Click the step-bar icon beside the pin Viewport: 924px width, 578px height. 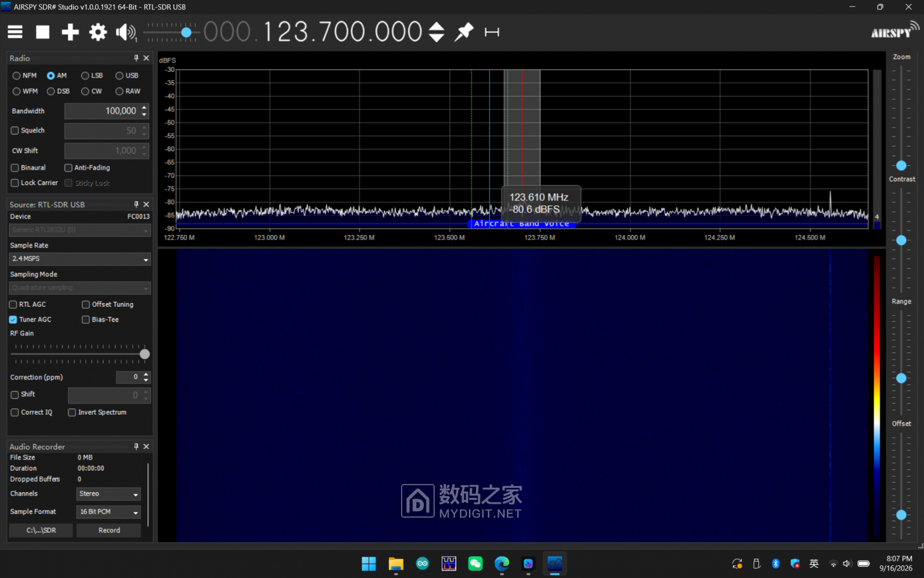492,32
